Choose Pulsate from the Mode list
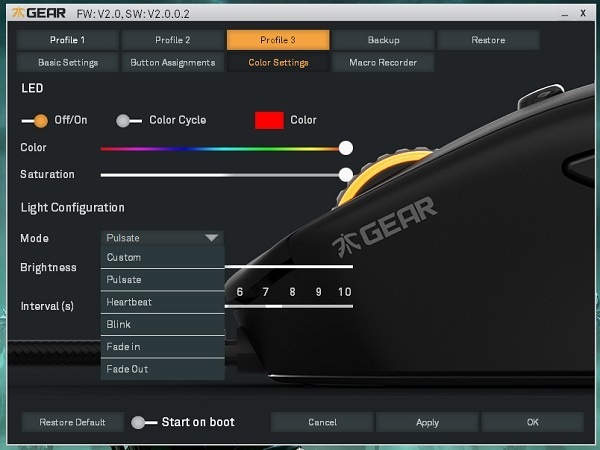This screenshot has height=450, width=600. 163,280
